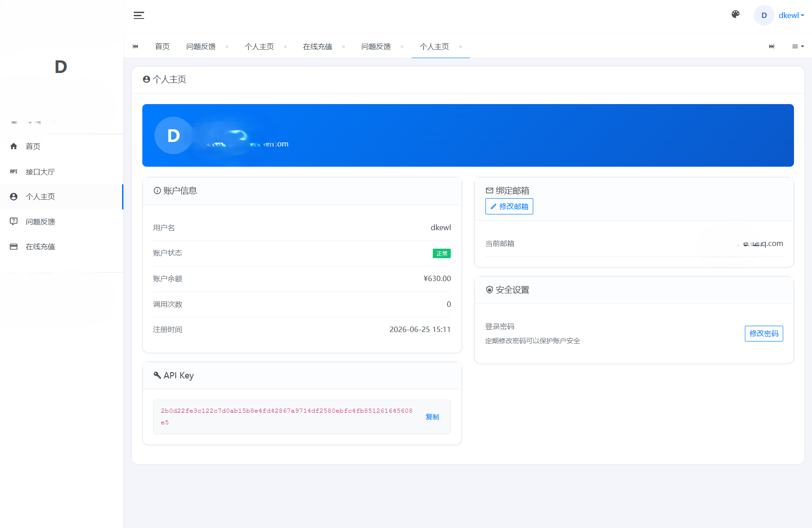Click the 账户余额 label

(x=168, y=278)
